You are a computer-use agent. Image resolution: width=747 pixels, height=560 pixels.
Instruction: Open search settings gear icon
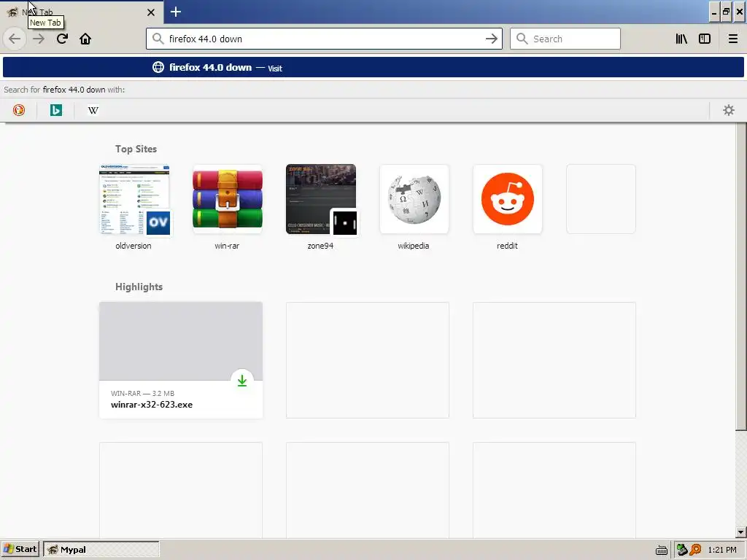coord(729,110)
